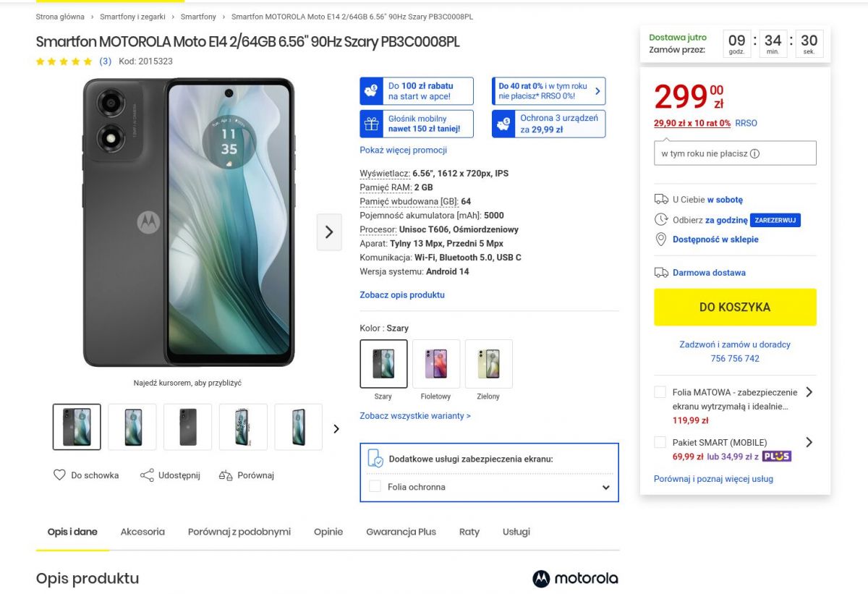This screenshot has height=594, width=868.
Task: Switch to the Akcesoria tab
Action: coord(142,532)
